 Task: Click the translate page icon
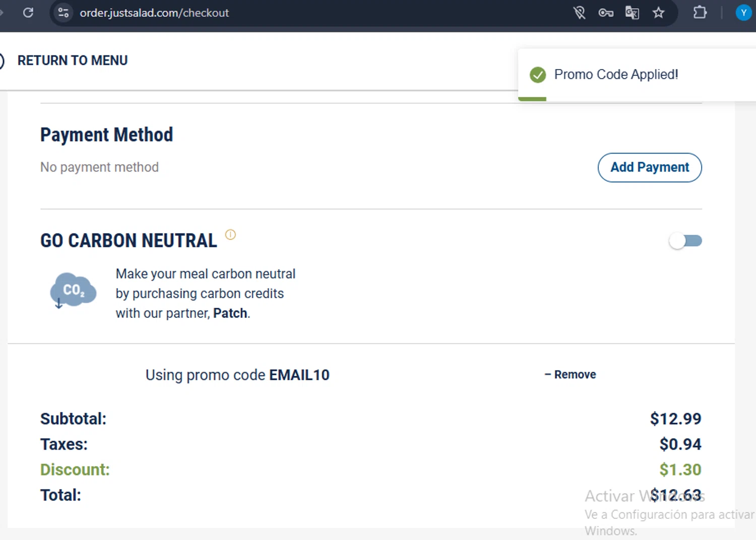pos(632,13)
